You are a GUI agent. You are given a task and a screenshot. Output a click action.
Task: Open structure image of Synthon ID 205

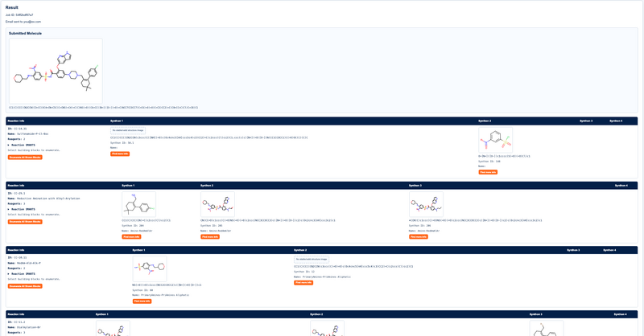coord(217,204)
